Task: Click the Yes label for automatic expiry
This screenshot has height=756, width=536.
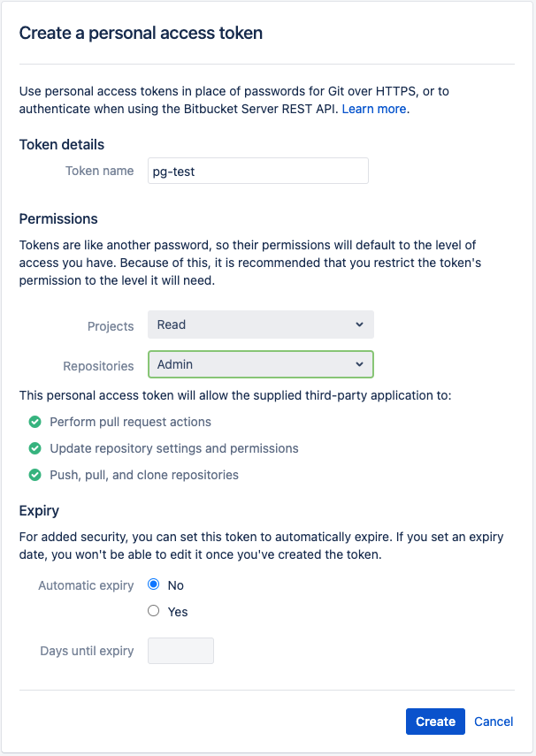Action: (178, 612)
